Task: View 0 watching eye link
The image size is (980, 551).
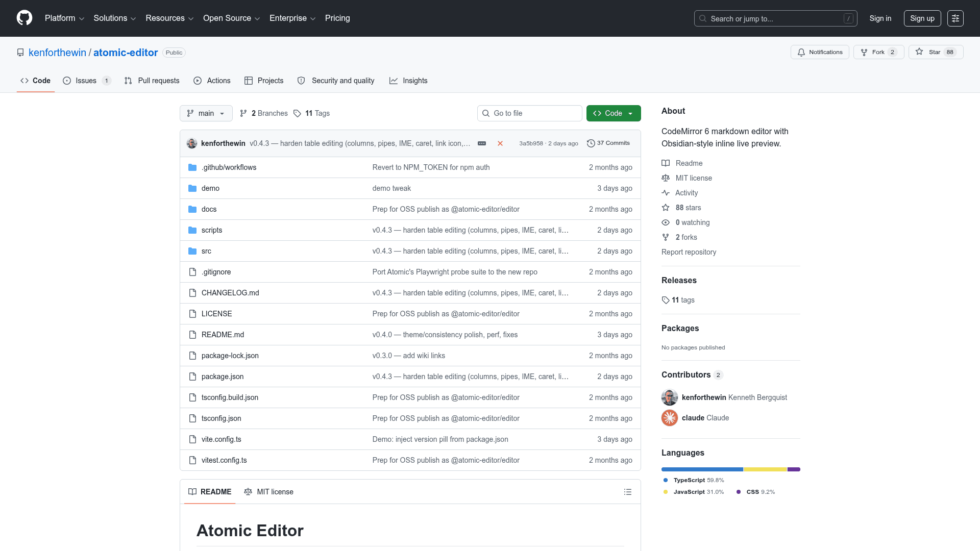Action: coord(685,222)
